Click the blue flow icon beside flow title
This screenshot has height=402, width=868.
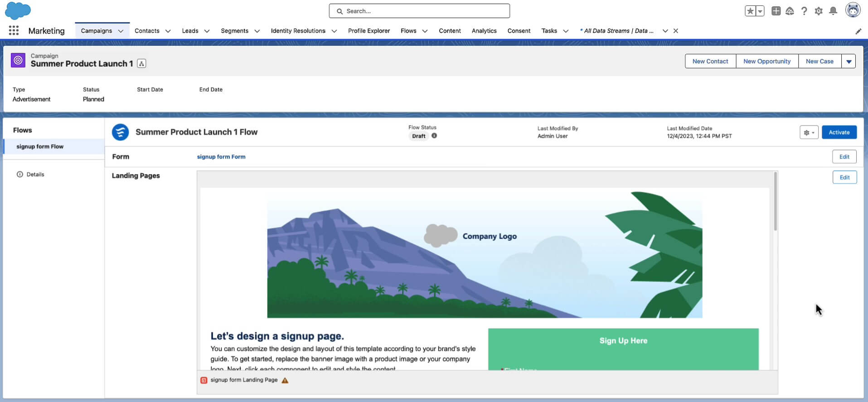121,132
